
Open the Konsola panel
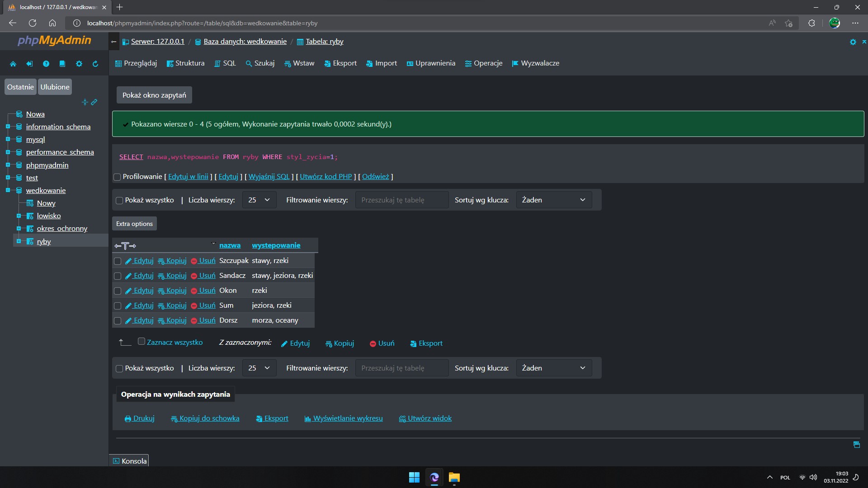[x=129, y=461]
